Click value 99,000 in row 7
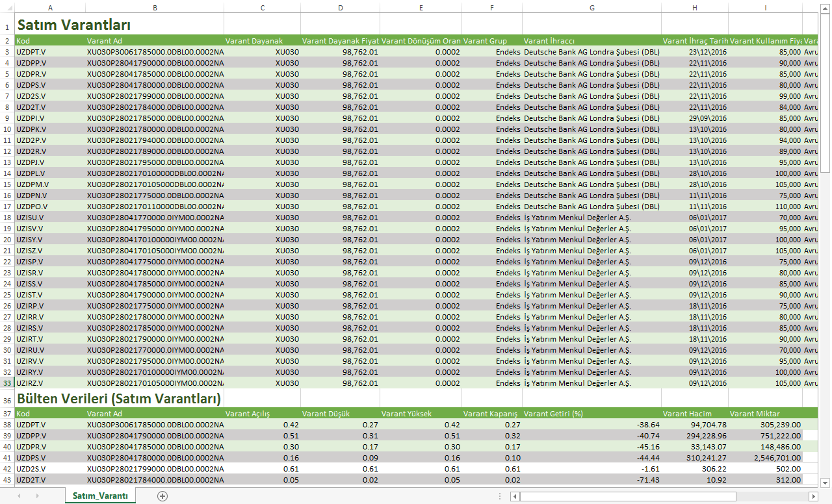Viewport: 832px width, 504px height. [766, 96]
